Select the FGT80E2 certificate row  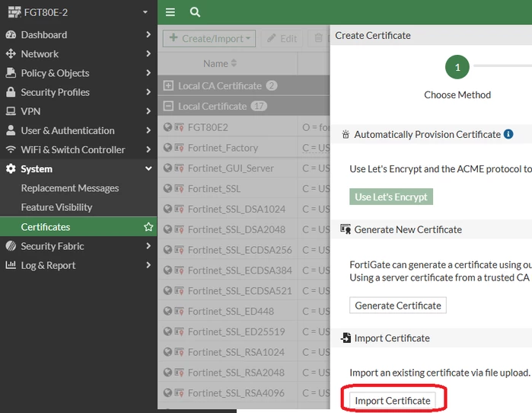(244, 127)
